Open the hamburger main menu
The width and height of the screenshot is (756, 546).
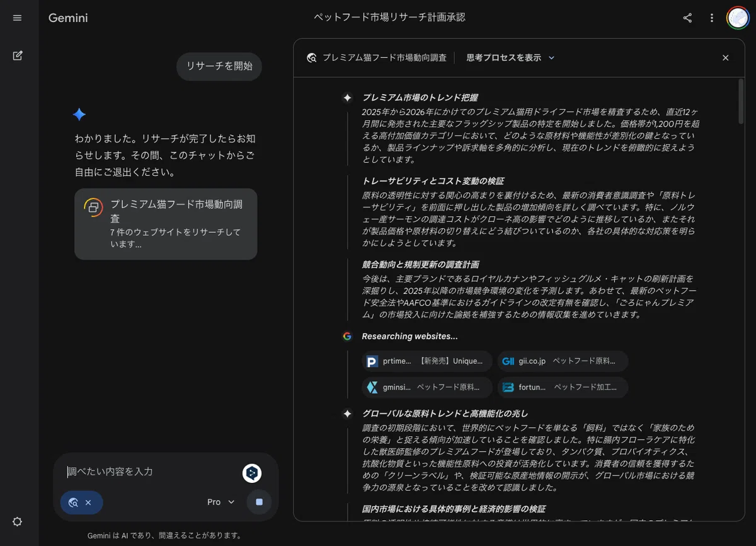(x=17, y=18)
